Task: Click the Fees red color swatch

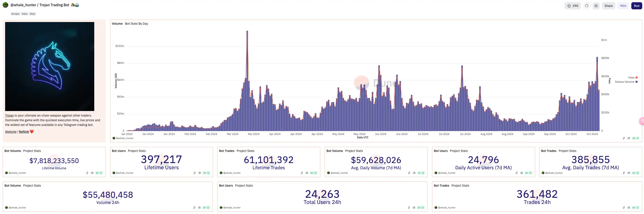Action: (x=636, y=78)
